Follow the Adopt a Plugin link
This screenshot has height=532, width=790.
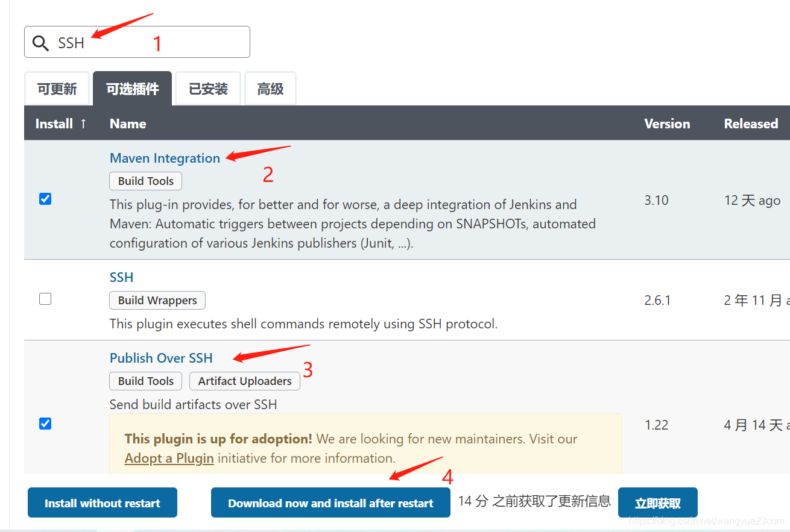(169, 458)
